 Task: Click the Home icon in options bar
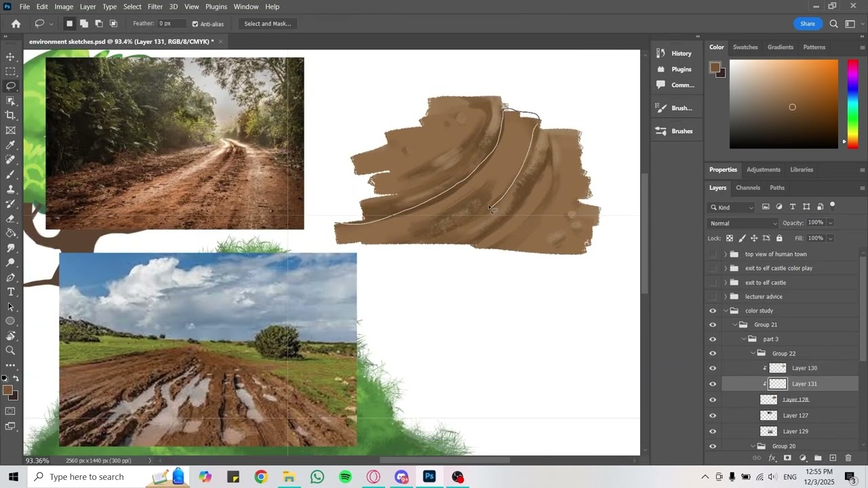16,24
